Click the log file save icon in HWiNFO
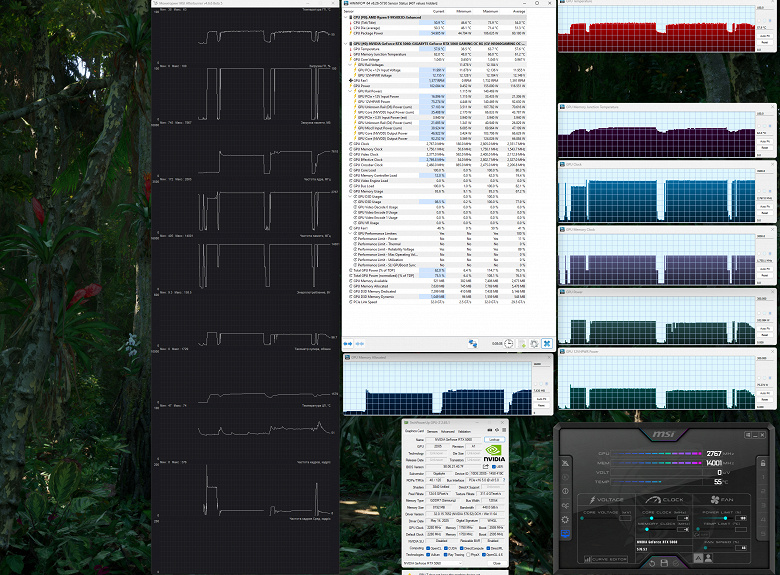 pos(521,344)
